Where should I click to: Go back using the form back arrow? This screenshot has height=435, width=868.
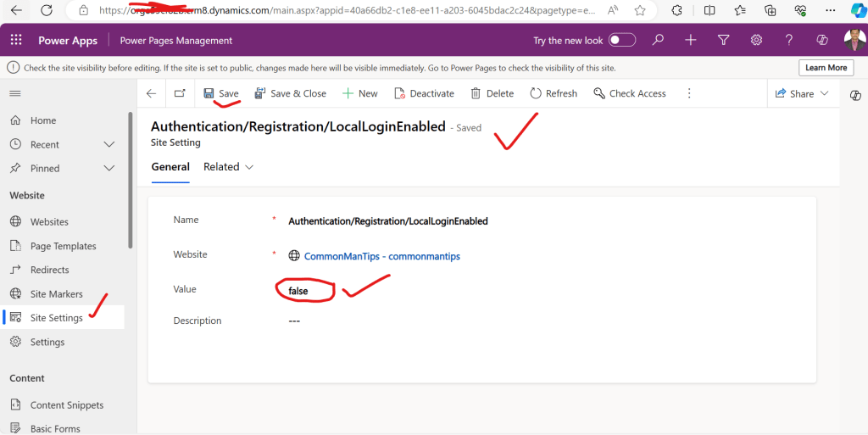coord(151,93)
